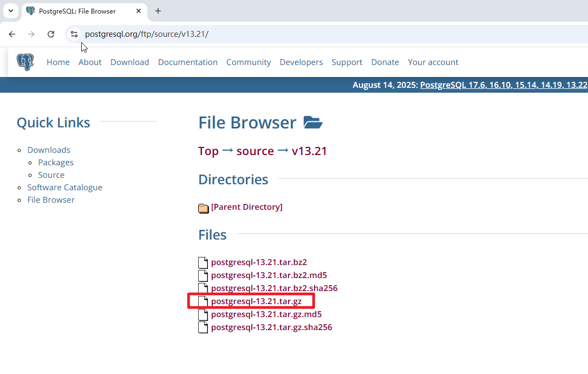The height and width of the screenshot is (374, 588).
Task: Click file icon beside postgresql-13.21.tar.bz2.sha256
Action: click(203, 288)
